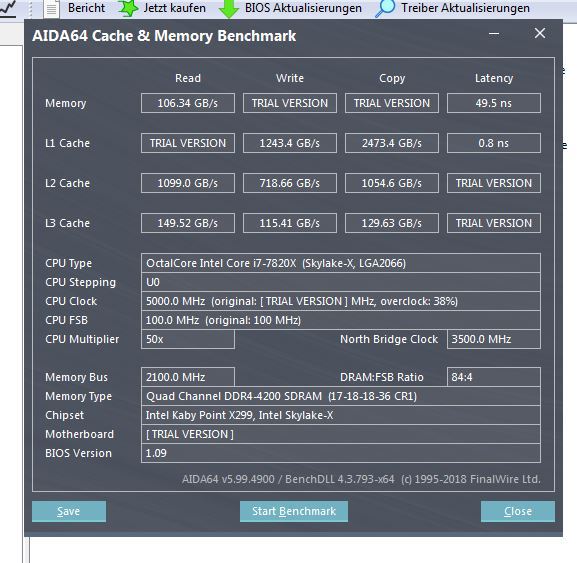Click the L1 Cache Write 1243.4 GB/s value

(x=290, y=143)
